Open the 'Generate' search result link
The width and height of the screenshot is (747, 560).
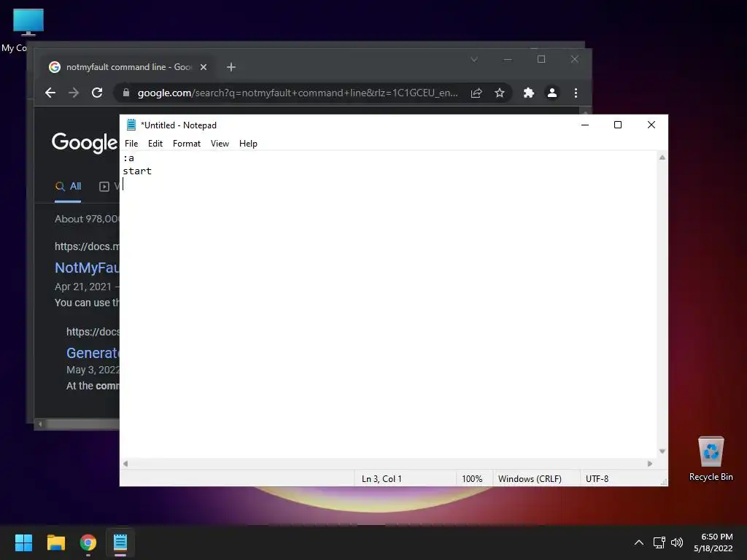(x=93, y=353)
